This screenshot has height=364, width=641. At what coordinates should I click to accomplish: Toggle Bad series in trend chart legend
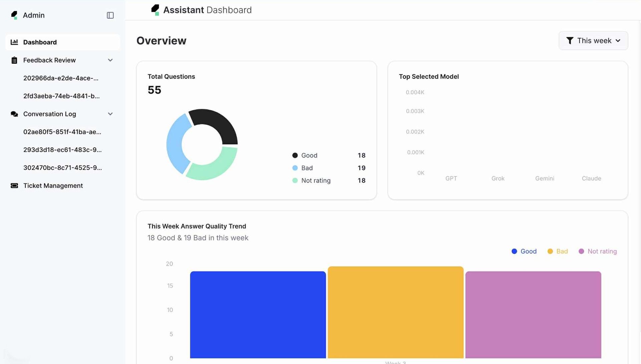coord(558,251)
